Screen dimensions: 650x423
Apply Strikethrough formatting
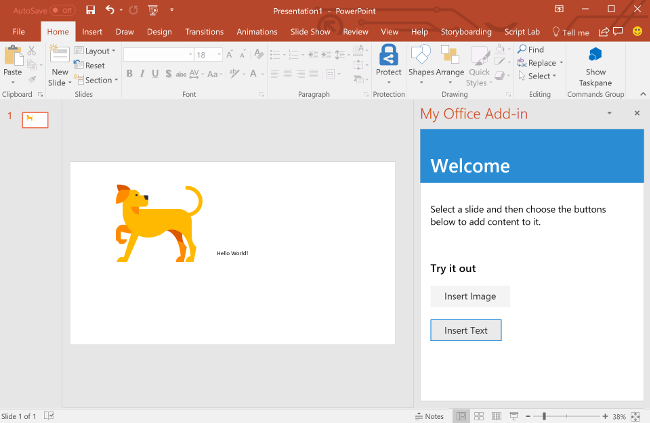click(181, 74)
